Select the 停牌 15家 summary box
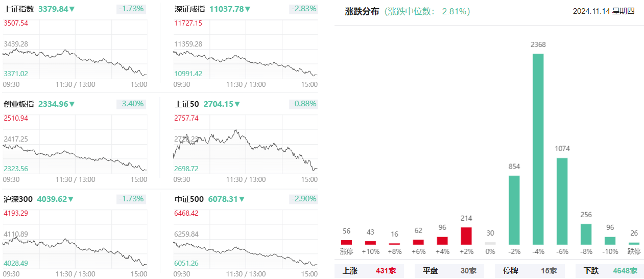The width and height of the screenshot is (644, 279). pyautogui.click(x=530, y=271)
